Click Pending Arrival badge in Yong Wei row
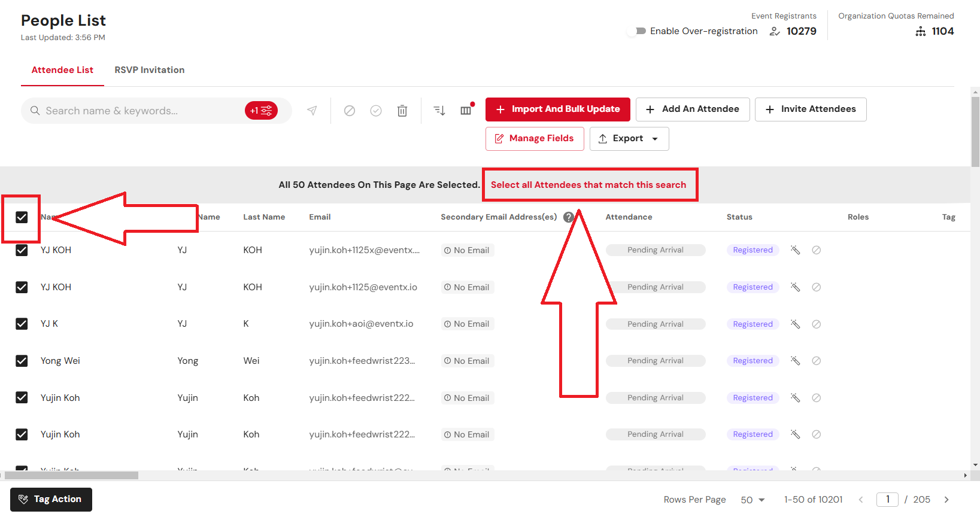Image resolution: width=980 pixels, height=514 pixels. 656,361
